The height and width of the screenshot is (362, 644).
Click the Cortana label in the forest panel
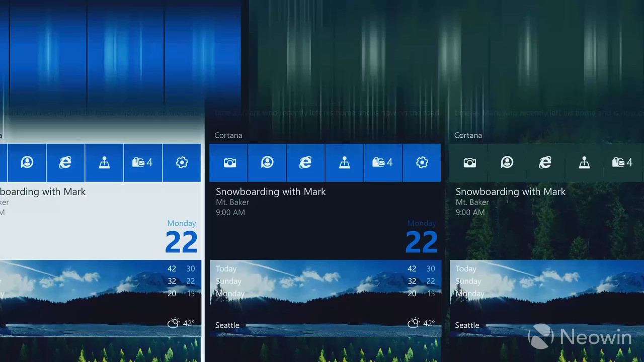[x=468, y=135]
